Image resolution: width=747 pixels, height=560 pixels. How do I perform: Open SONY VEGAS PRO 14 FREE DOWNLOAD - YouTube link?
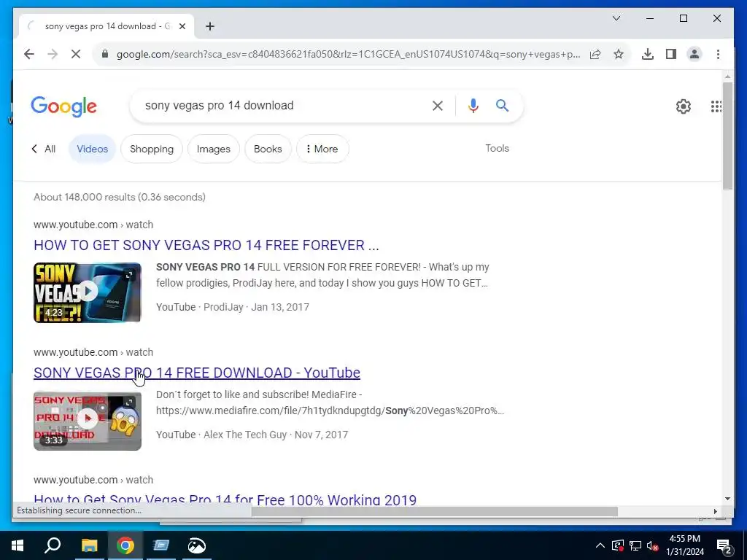click(x=197, y=373)
